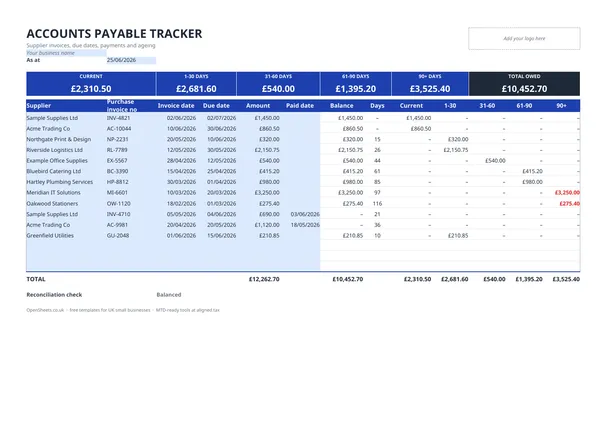The height and width of the screenshot is (424, 600).
Task: Click the Days column header
Action: [377, 106]
